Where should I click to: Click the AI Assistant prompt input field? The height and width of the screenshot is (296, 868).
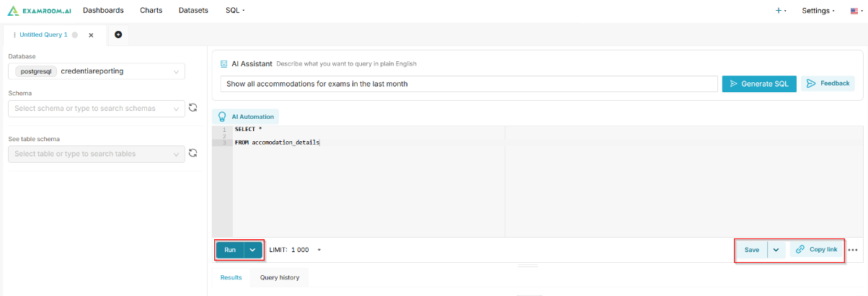(469, 84)
